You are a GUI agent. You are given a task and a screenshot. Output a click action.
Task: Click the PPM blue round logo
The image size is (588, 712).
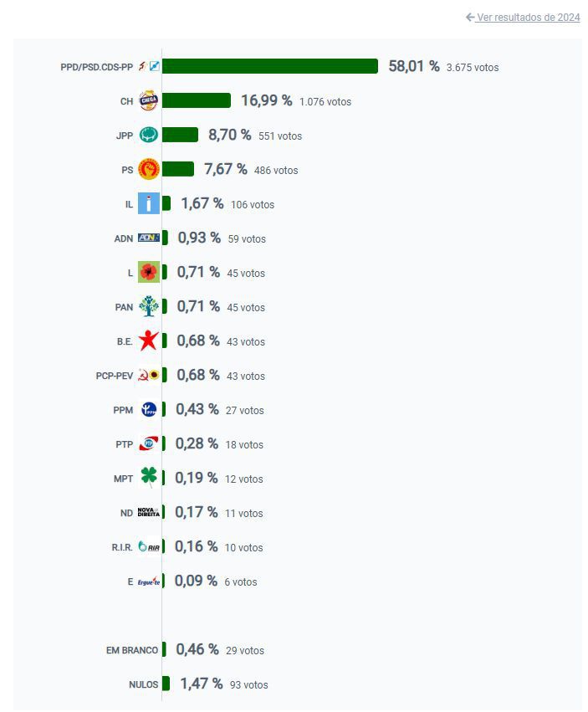[148, 410]
